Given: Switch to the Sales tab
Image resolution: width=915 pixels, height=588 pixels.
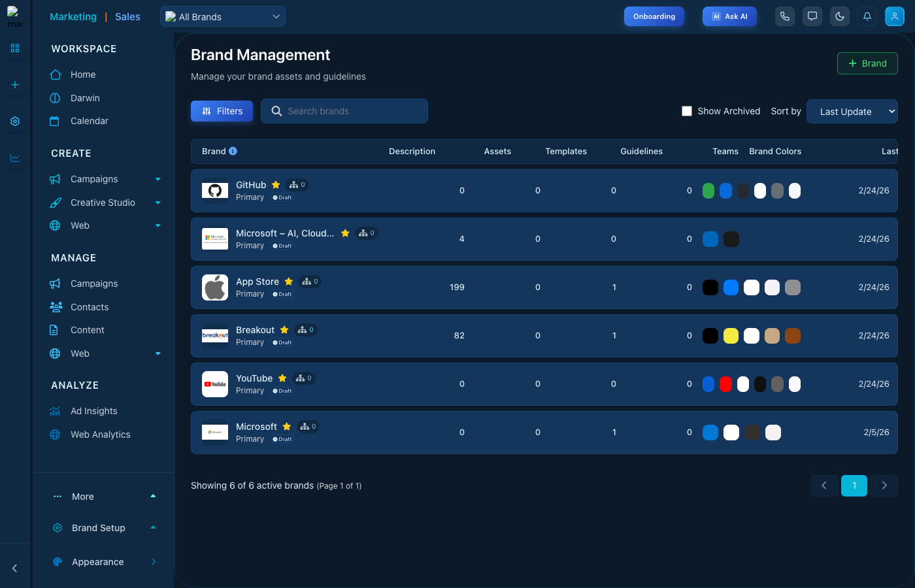Looking at the screenshot, I should tap(127, 17).
